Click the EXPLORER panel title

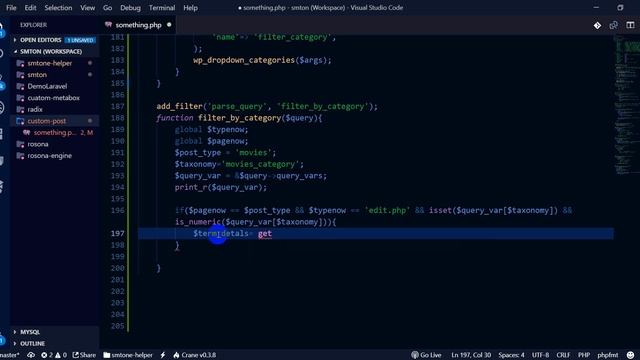coord(33,25)
